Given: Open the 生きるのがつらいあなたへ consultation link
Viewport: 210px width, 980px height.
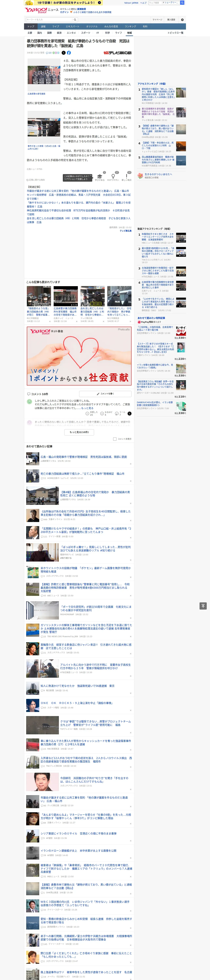Looking at the screenshot, I should [x=158, y=174].
